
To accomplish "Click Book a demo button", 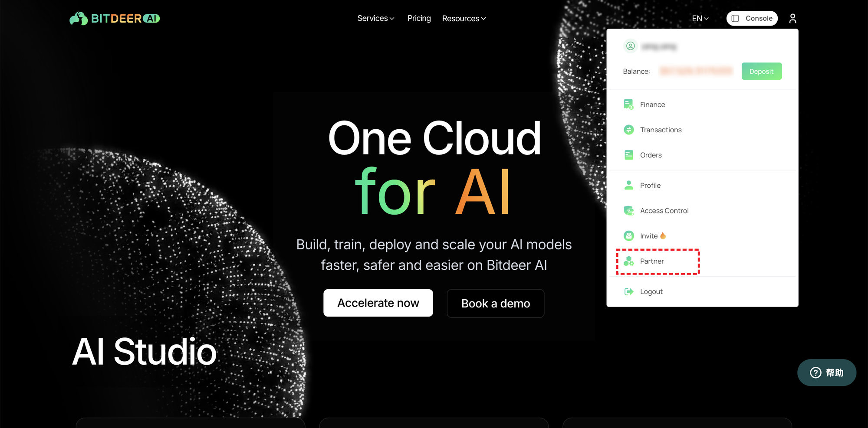I will pos(496,303).
